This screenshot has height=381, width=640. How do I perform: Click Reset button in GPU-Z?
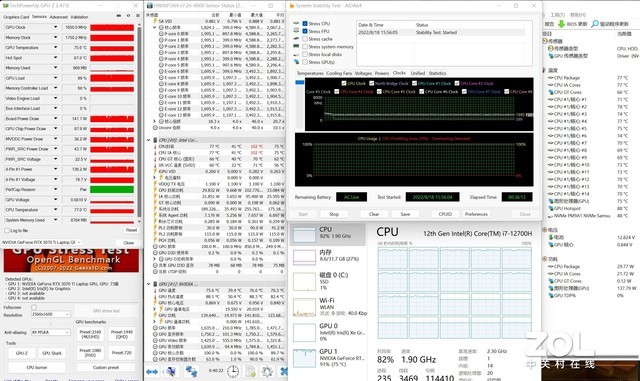131,230
